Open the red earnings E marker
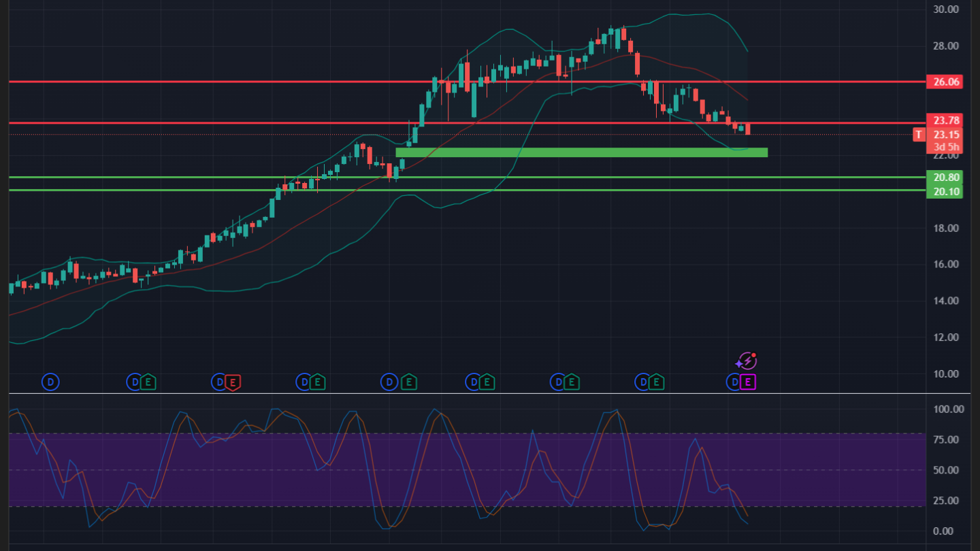The image size is (980, 551). coord(233,382)
